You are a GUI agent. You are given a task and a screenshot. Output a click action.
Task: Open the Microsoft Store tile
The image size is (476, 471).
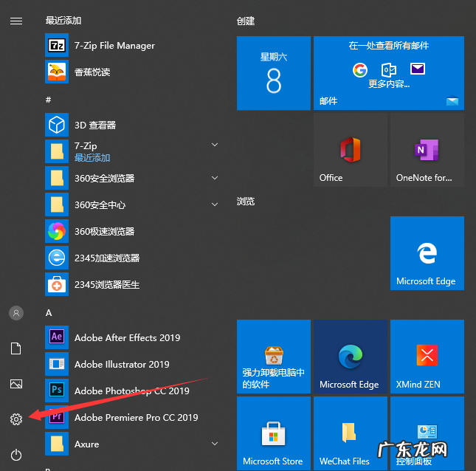click(274, 433)
